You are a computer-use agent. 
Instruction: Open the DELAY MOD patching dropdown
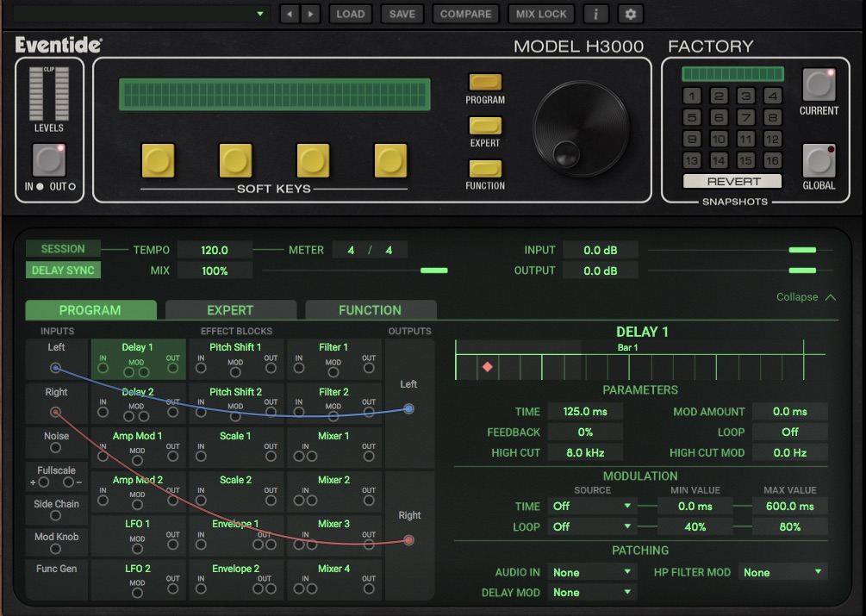click(x=591, y=592)
